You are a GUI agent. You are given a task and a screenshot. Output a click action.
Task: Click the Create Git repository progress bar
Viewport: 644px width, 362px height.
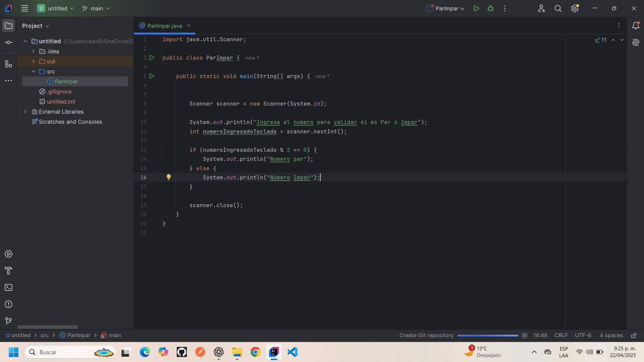tap(488, 336)
